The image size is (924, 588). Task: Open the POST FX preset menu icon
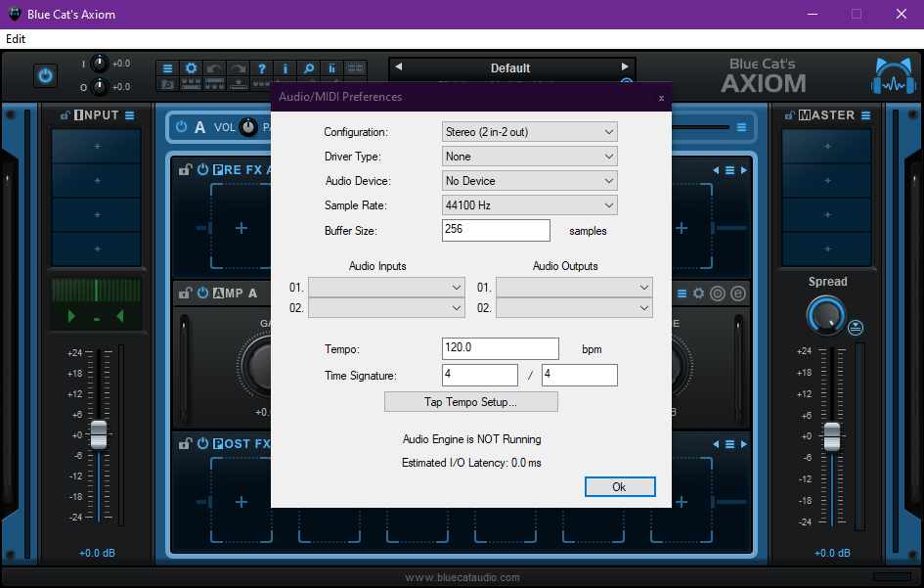(729, 444)
